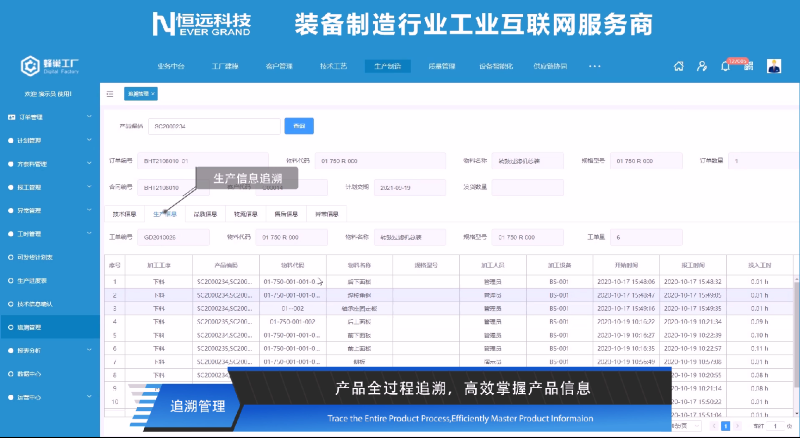Screen dimensions: 800x438
Task: Close the 追溯管理 page tab with the x
Action: pos(153,94)
